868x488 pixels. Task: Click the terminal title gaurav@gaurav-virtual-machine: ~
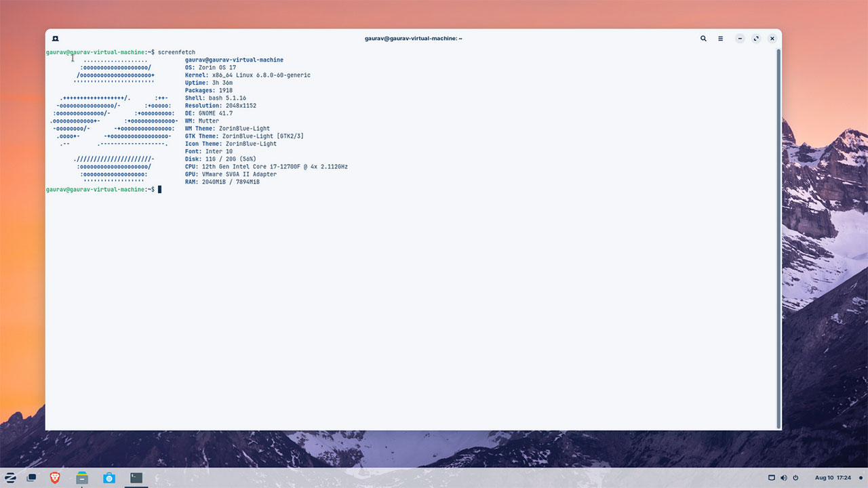coord(413,39)
